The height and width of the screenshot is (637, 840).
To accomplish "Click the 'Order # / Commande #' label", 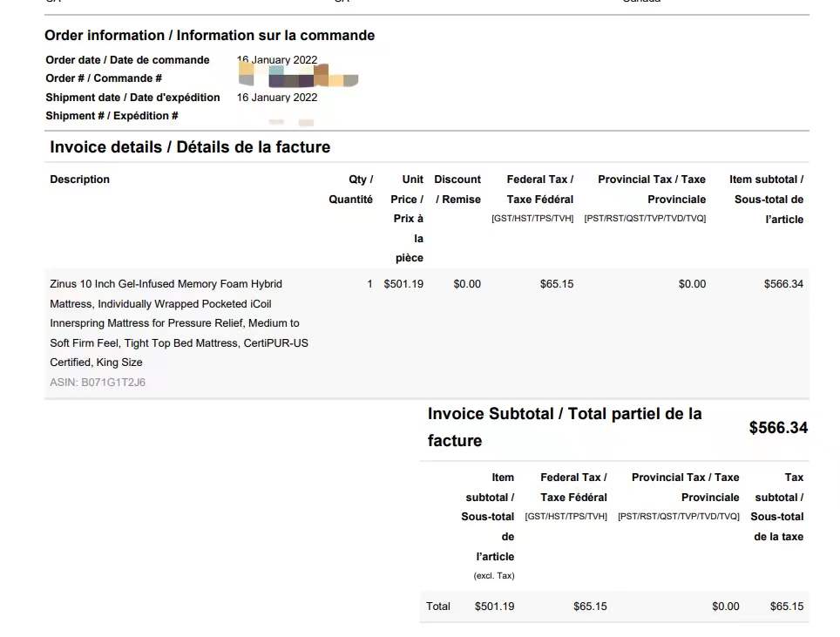I will [104, 78].
